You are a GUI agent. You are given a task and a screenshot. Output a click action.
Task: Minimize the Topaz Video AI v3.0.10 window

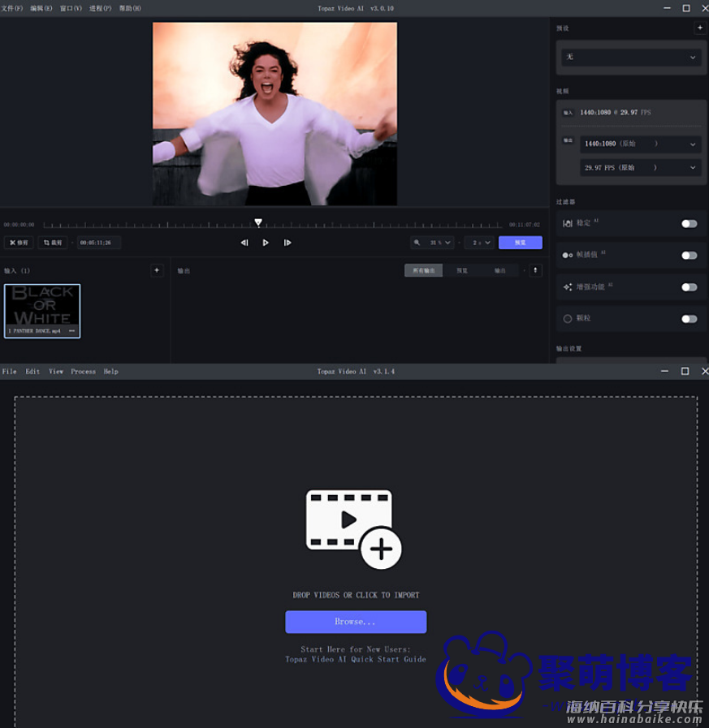[668, 8]
